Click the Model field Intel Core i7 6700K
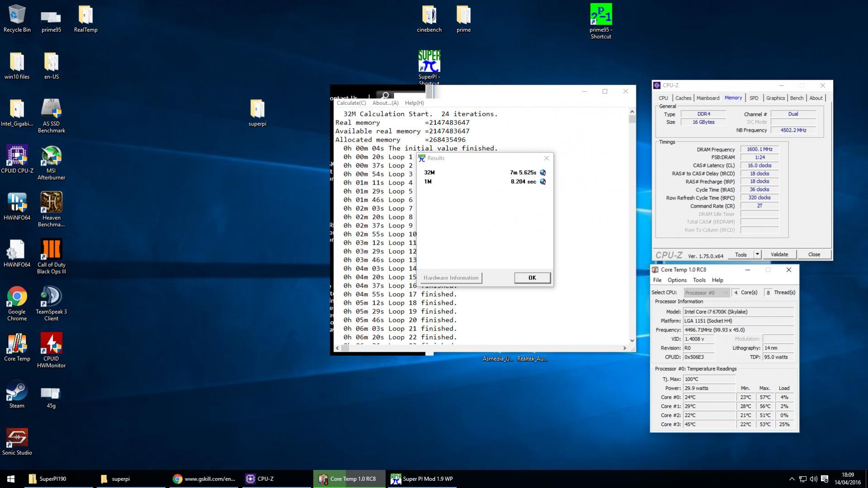The width and height of the screenshot is (868, 488). (x=739, y=312)
